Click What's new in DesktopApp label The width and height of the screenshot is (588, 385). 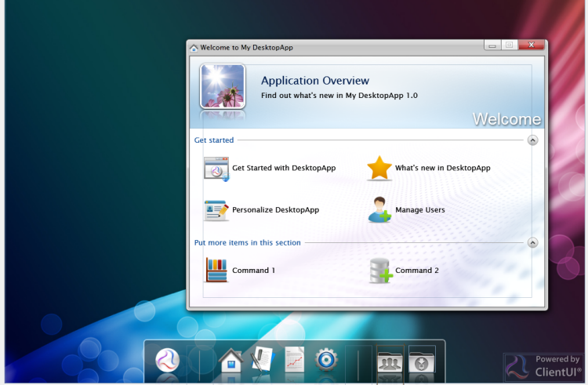pos(443,168)
